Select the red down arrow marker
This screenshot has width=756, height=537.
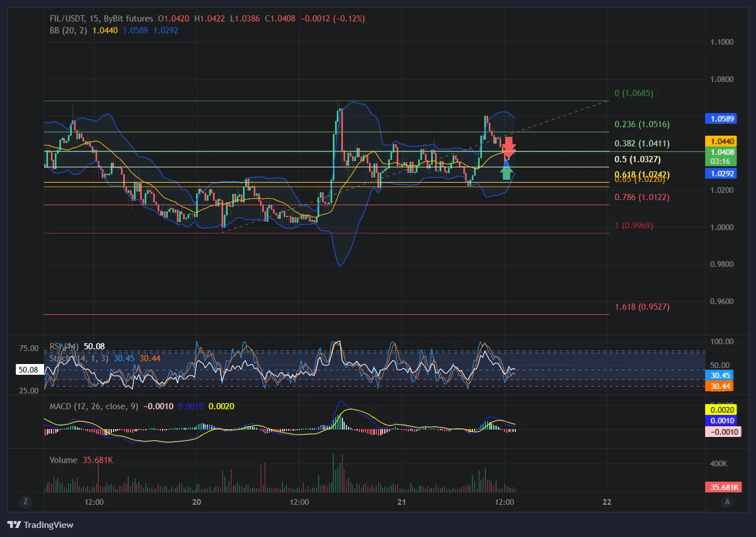[509, 147]
